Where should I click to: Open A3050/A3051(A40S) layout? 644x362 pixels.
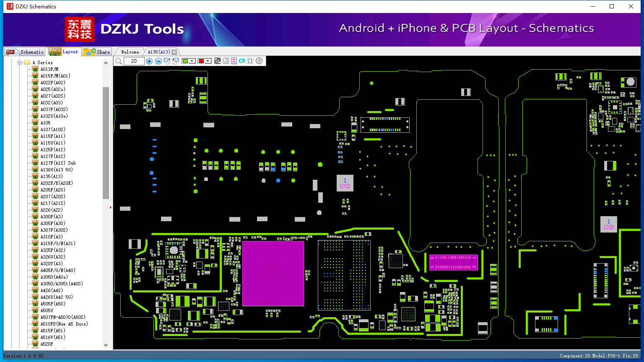pos(62,284)
